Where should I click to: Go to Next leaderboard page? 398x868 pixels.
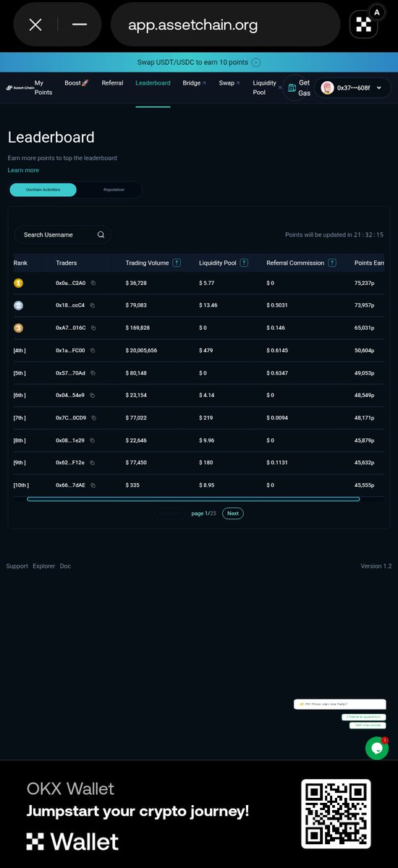(x=232, y=513)
